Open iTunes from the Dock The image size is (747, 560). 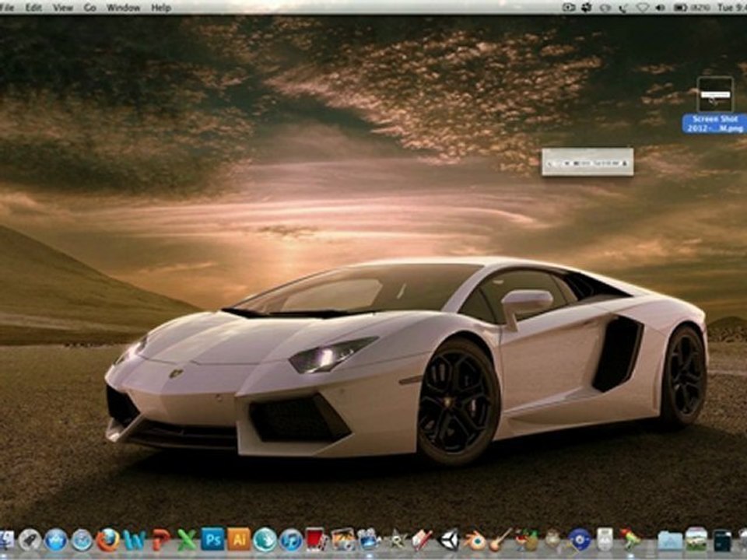tap(290, 540)
